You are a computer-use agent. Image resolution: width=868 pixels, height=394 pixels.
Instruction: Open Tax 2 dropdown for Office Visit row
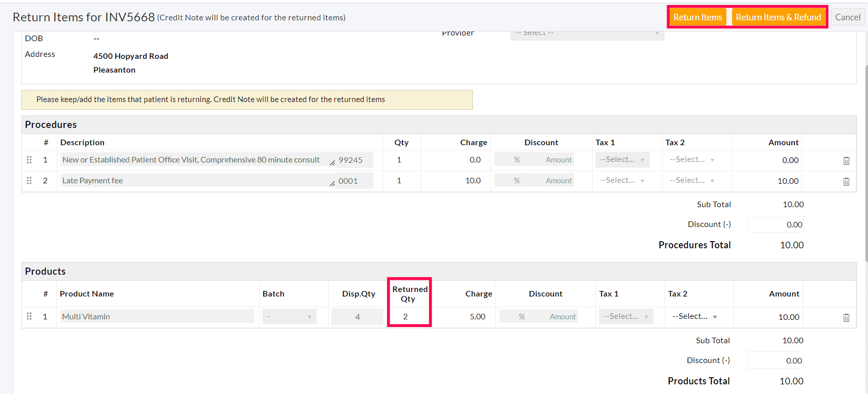(x=691, y=160)
